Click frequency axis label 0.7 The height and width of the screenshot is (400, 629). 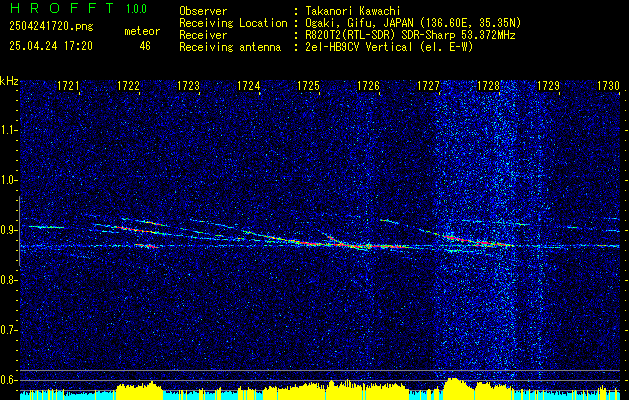(x=8, y=330)
